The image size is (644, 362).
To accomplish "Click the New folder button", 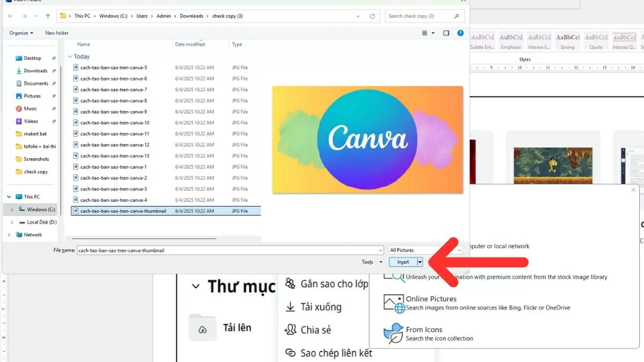I will [56, 33].
